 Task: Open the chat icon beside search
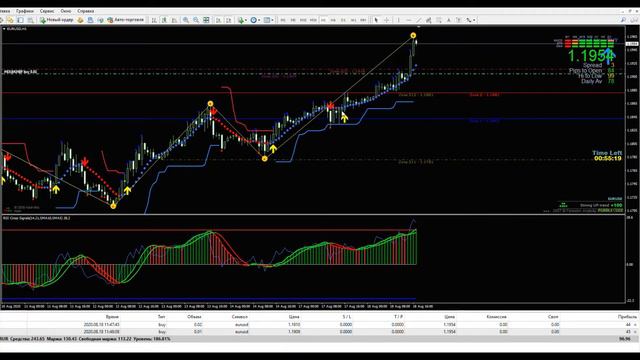[634, 20]
